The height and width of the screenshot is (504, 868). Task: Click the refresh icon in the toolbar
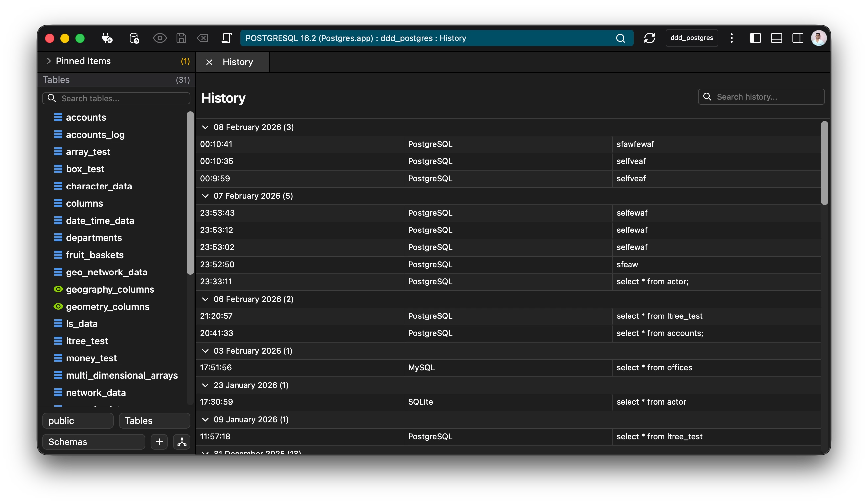pyautogui.click(x=649, y=38)
